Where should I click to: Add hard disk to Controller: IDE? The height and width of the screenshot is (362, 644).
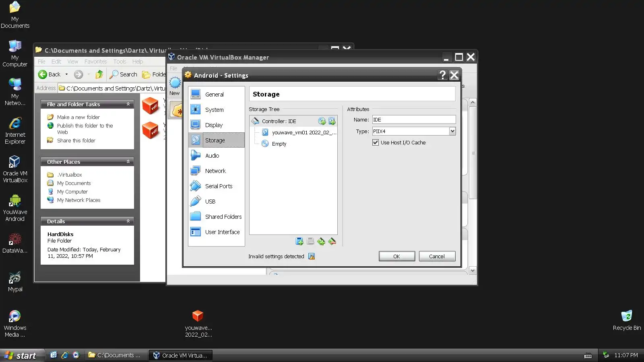[x=332, y=121]
